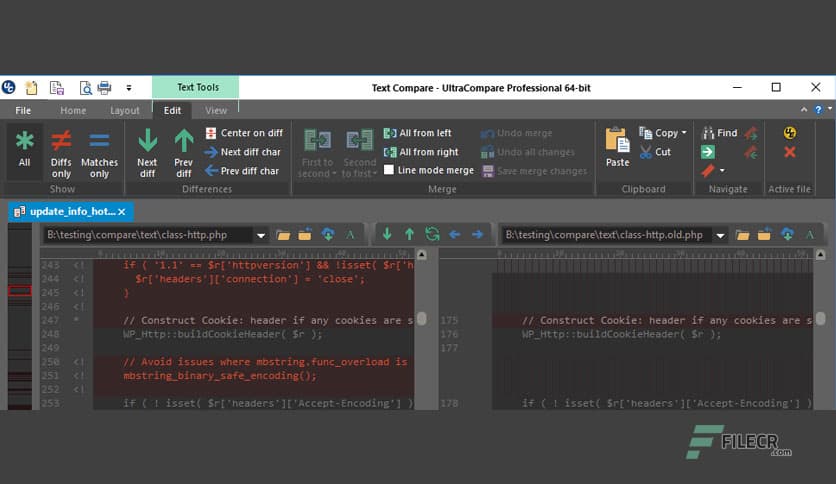Click the left pane folder-with-arrow icon
The image size is (836, 484).
pos(305,235)
